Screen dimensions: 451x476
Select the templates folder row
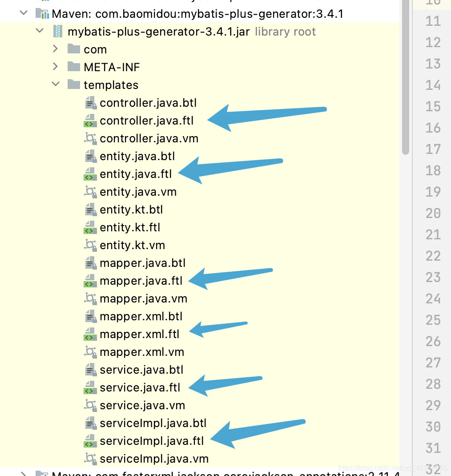111,85
